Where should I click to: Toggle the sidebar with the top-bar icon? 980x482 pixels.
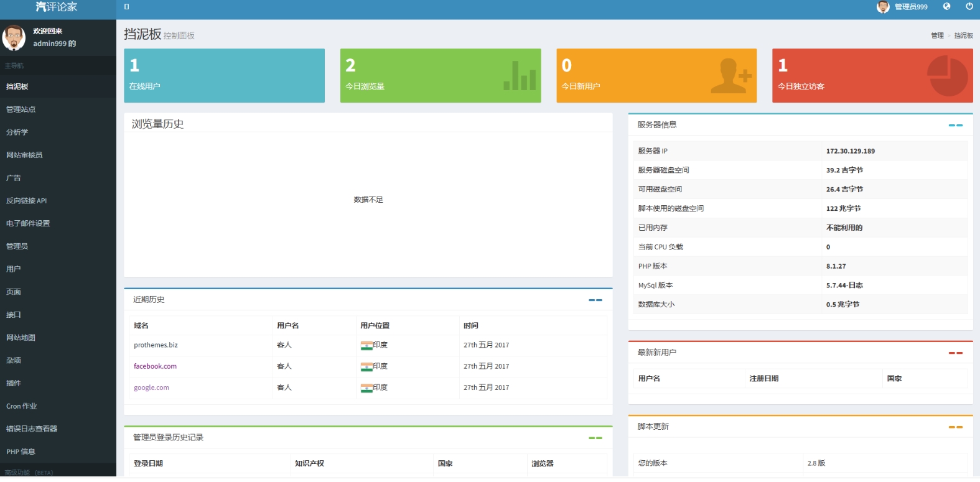[x=127, y=7]
